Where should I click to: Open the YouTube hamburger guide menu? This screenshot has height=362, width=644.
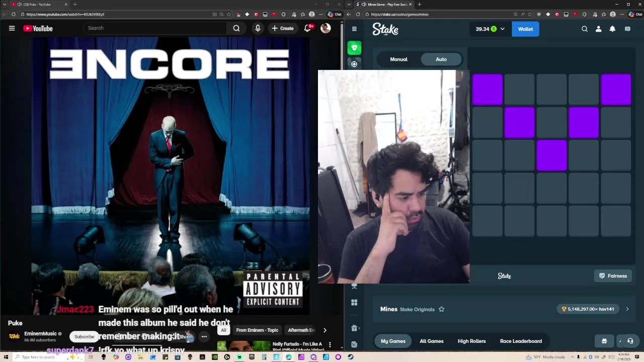point(12,28)
